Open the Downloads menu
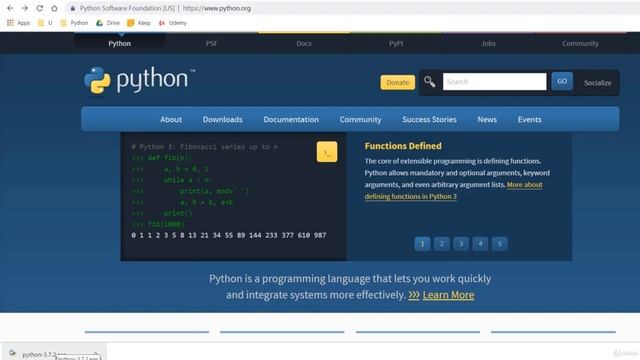The height and width of the screenshot is (360, 640). 222,120
